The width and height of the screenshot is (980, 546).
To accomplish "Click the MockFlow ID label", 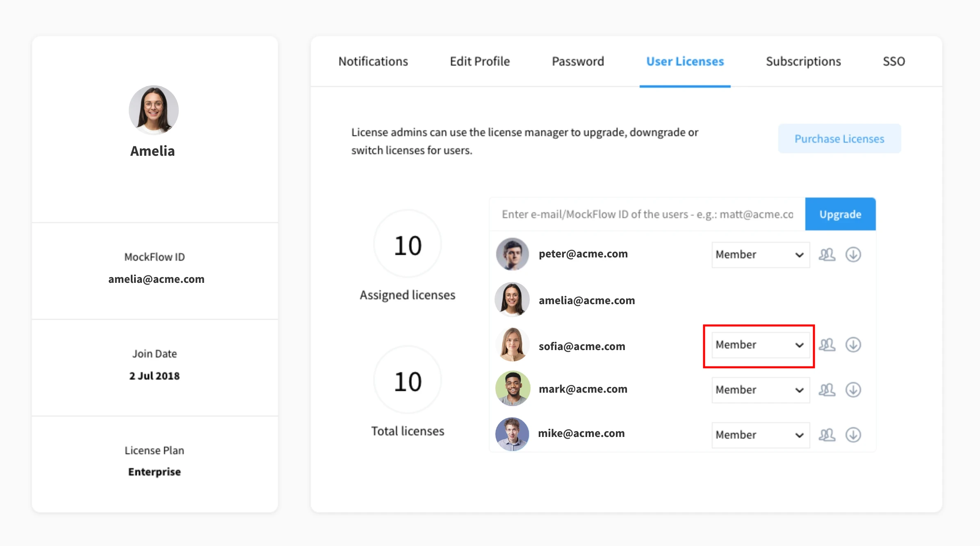I will [x=155, y=257].
